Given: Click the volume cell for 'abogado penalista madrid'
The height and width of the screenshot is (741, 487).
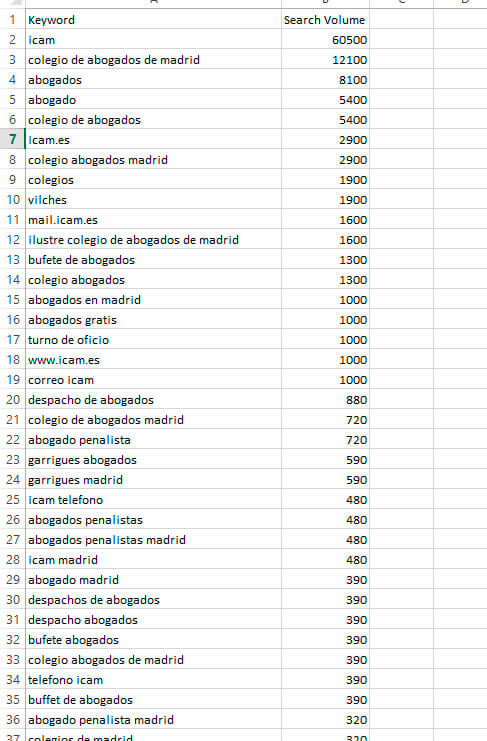Looking at the screenshot, I should click(x=325, y=720).
